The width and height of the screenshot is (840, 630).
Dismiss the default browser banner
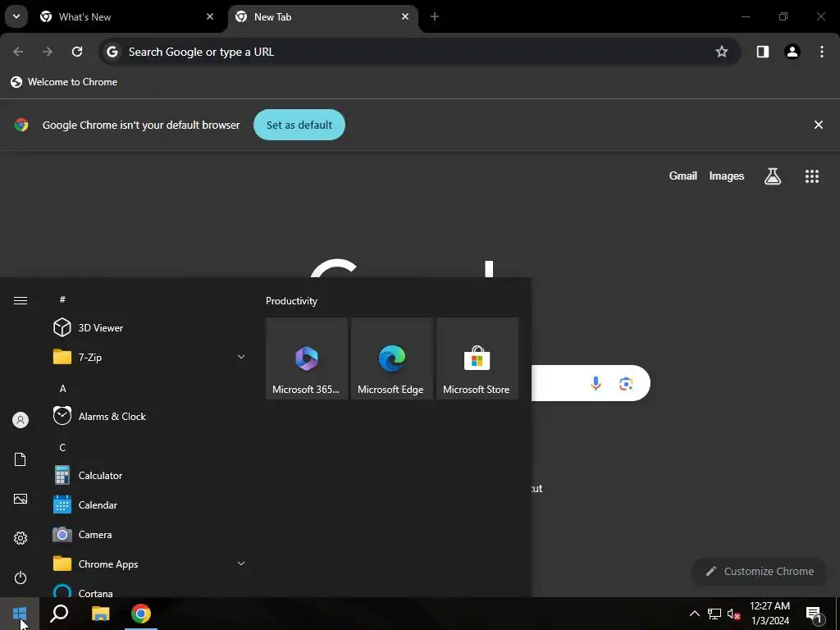click(818, 125)
